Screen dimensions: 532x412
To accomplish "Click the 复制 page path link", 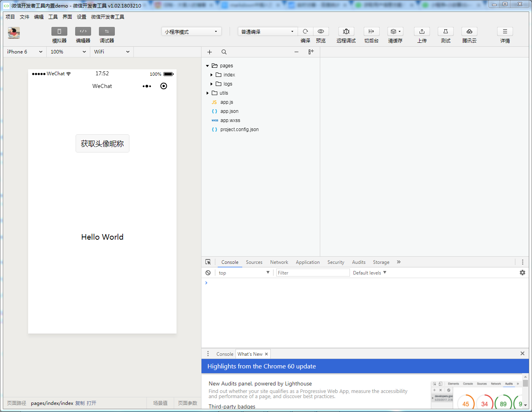I will point(80,403).
